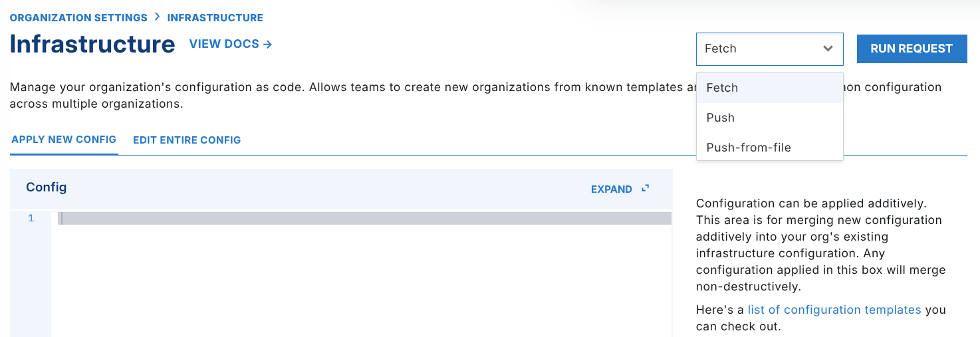This screenshot has height=337, width=980.
Task: Go to ORGANIZATION SETTINGS breadcrumb
Action: (78, 17)
